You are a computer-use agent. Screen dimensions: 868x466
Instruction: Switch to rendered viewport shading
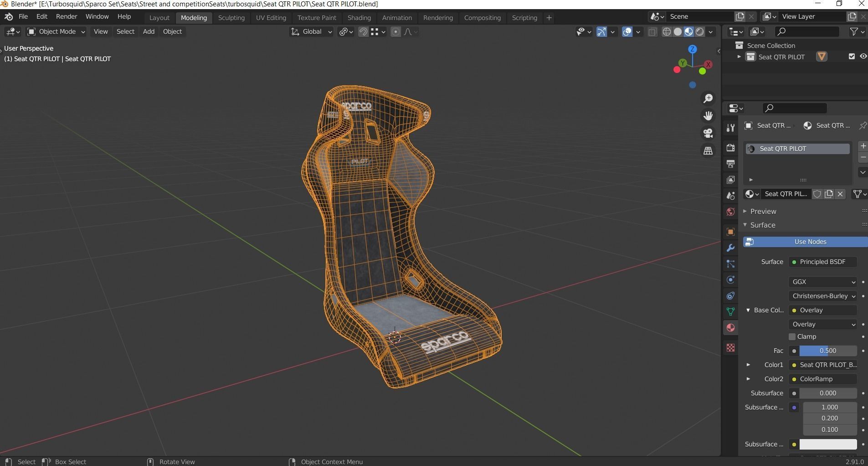699,31
